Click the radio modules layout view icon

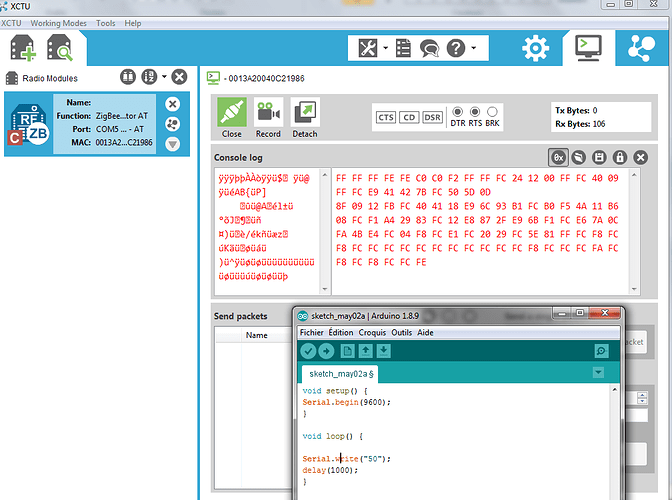[x=128, y=77]
